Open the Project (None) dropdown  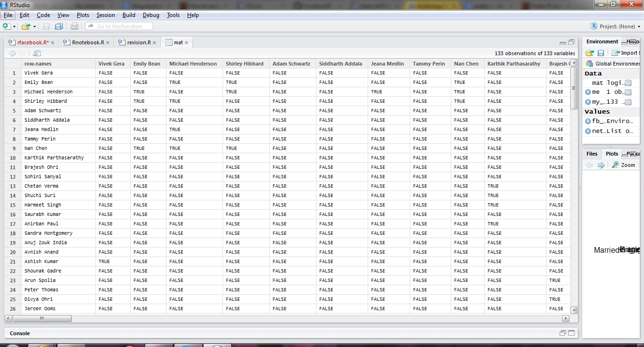[x=616, y=26]
